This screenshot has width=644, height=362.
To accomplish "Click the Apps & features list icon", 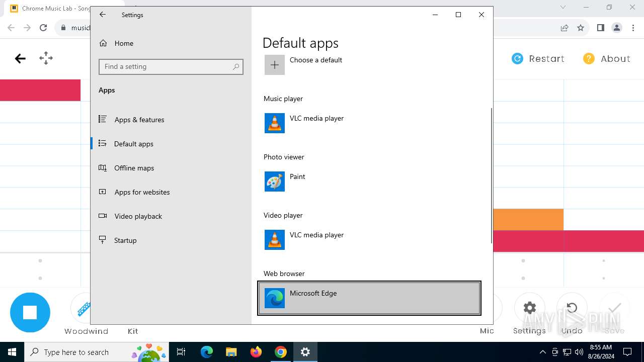I will point(103,119).
